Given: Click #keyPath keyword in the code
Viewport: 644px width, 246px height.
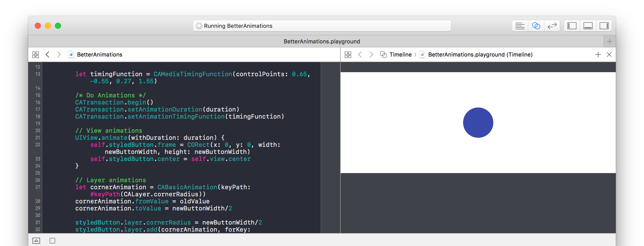Looking at the screenshot, I should [x=105, y=194].
